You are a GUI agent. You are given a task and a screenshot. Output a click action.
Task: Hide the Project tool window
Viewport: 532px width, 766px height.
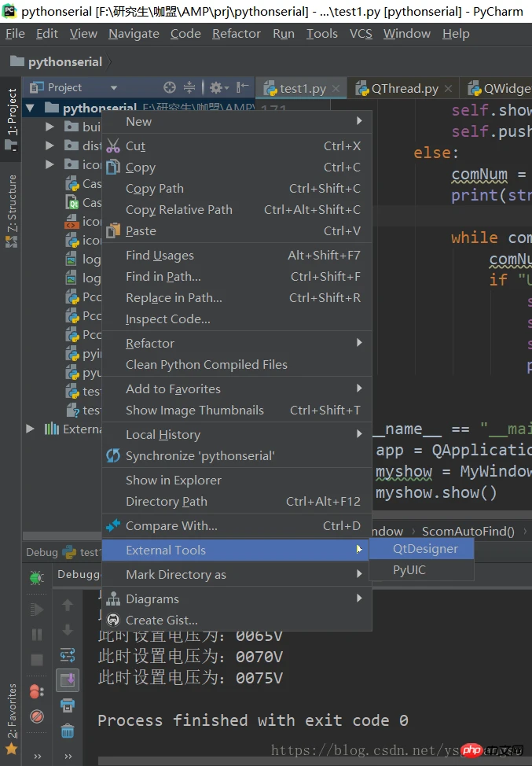[x=242, y=87]
